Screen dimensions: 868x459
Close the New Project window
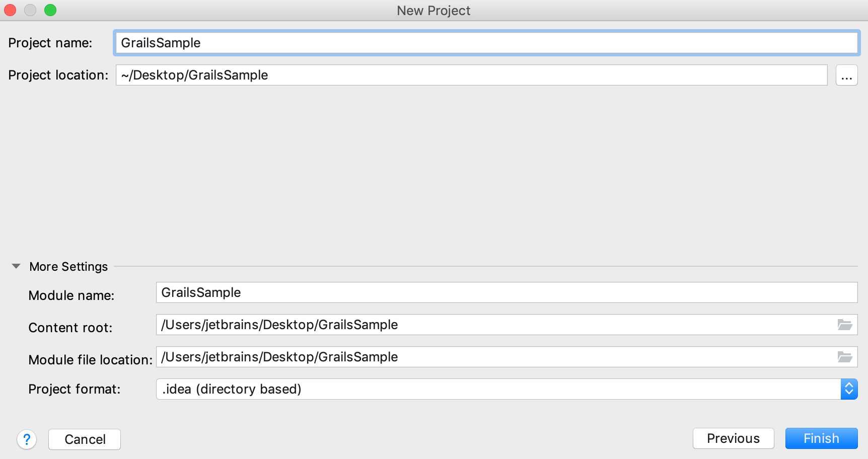click(x=10, y=10)
